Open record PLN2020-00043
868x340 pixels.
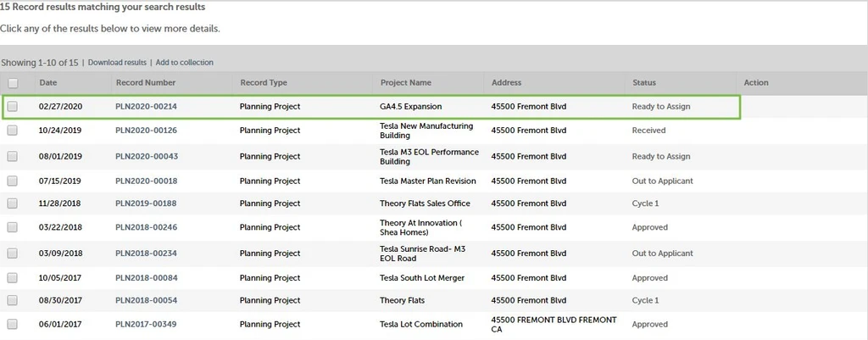[147, 156]
